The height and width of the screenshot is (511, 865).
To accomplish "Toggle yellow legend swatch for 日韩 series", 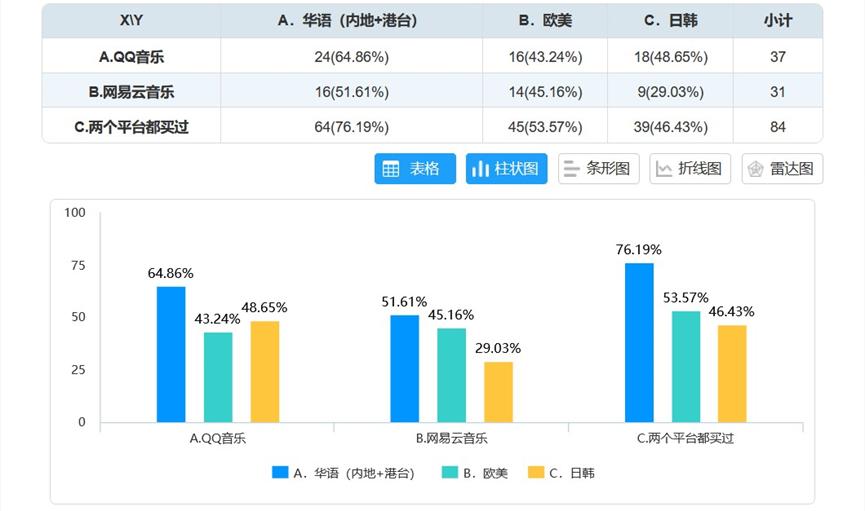I will [536, 472].
